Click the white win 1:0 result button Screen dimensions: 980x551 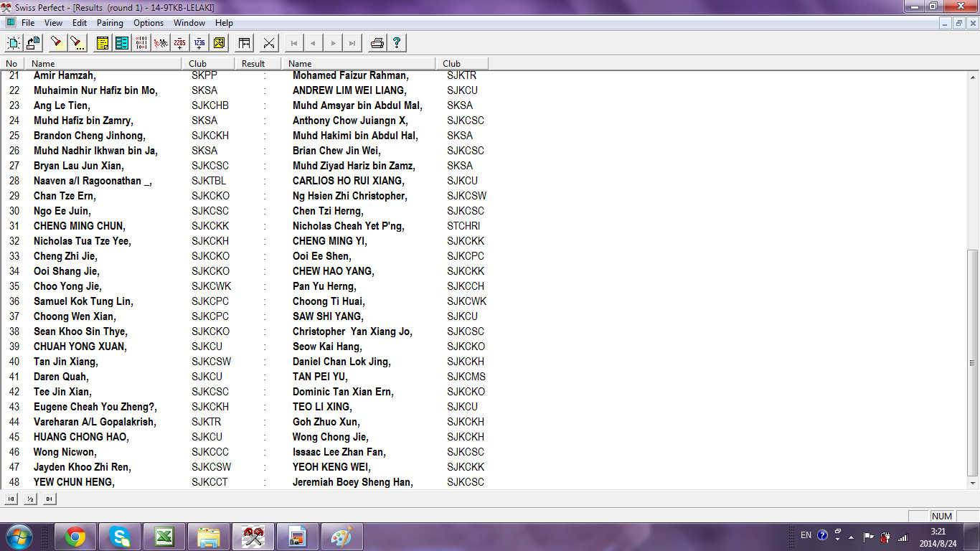tap(12, 499)
